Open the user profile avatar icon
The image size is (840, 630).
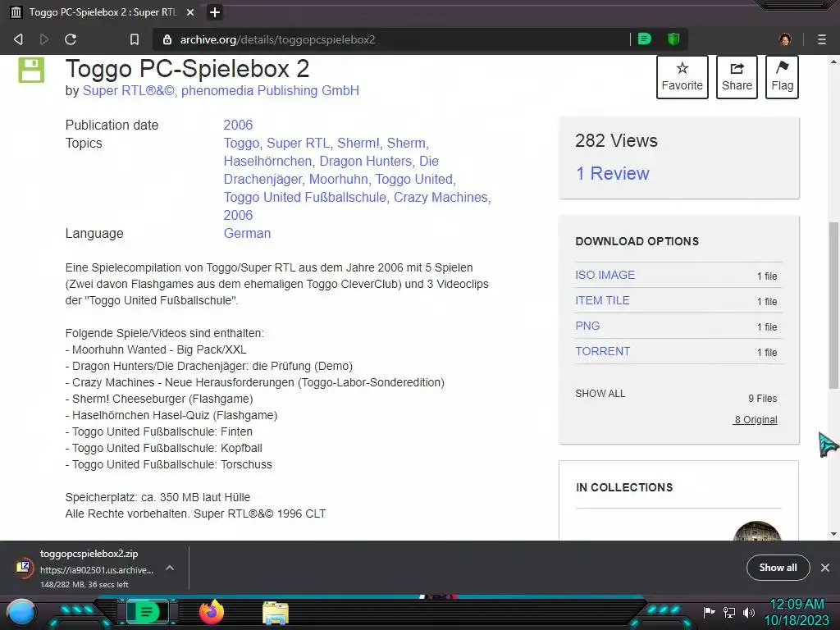click(x=785, y=39)
